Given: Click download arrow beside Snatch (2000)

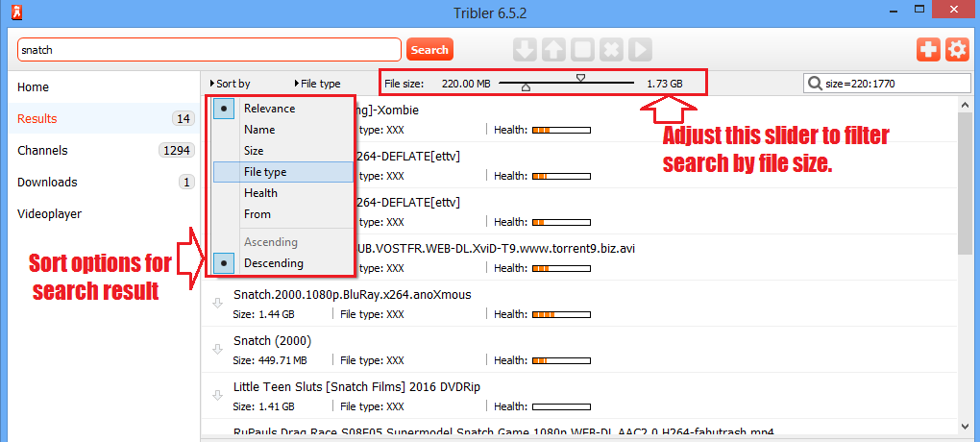Looking at the screenshot, I should click(x=217, y=350).
